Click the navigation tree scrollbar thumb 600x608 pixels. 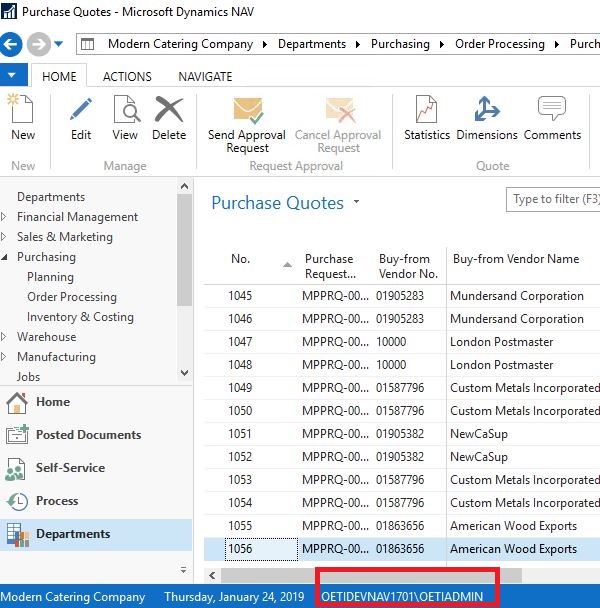pos(185,250)
